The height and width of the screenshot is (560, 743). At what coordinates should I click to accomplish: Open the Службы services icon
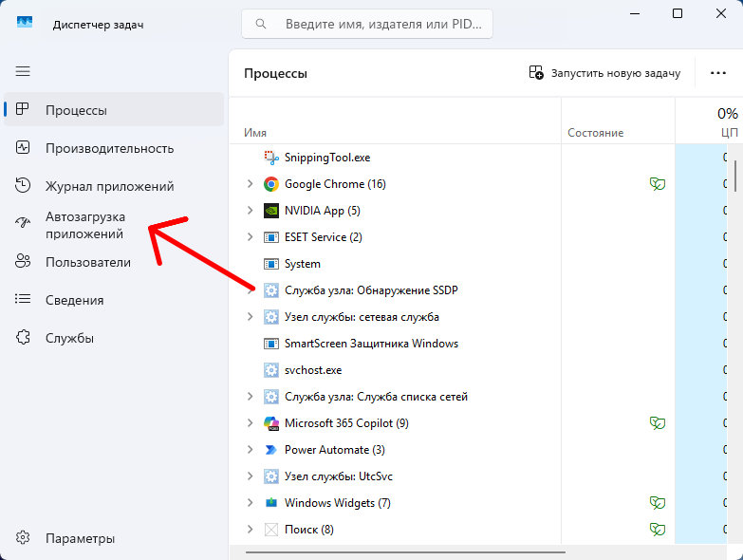click(22, 337)
